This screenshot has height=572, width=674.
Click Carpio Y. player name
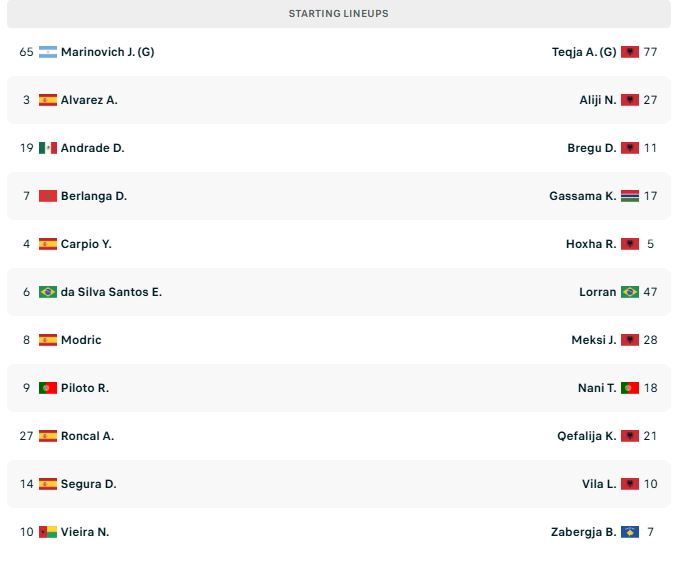(x=86, y=244)
